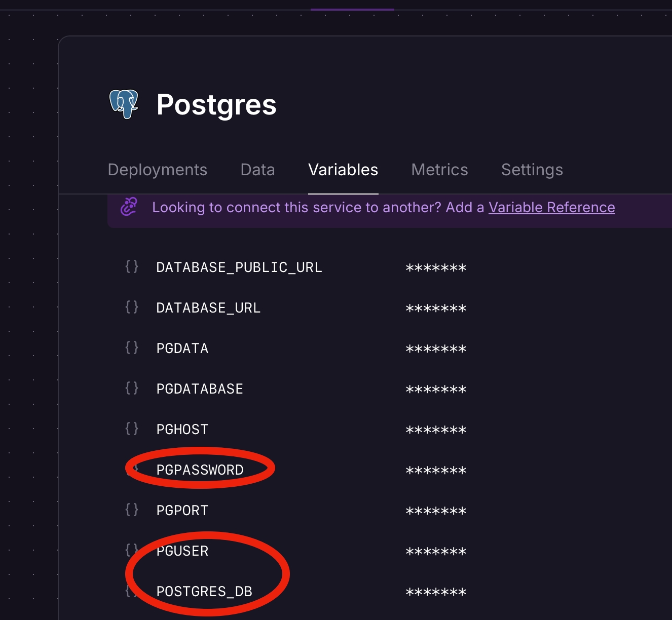The width and height of the screenshot is (672, 620).
Task: Click curly braces icon beside DATABASE_PUBLIC_URL
Action: (132, 266)
